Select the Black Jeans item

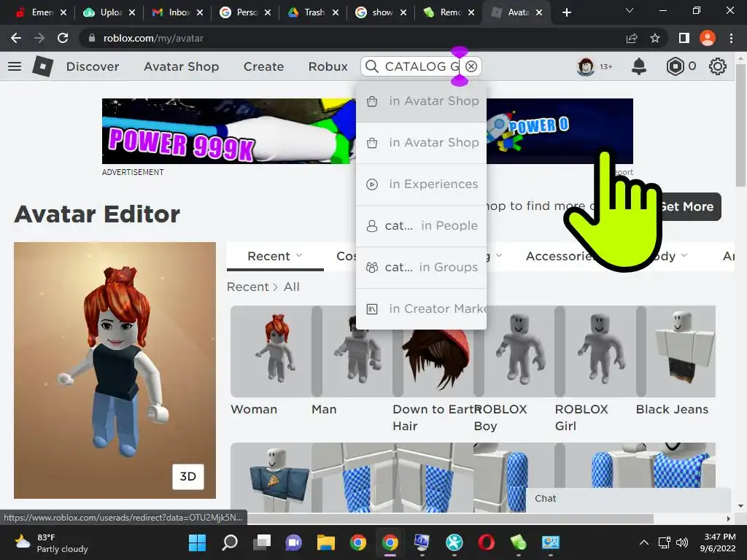(x=676, y=351)
